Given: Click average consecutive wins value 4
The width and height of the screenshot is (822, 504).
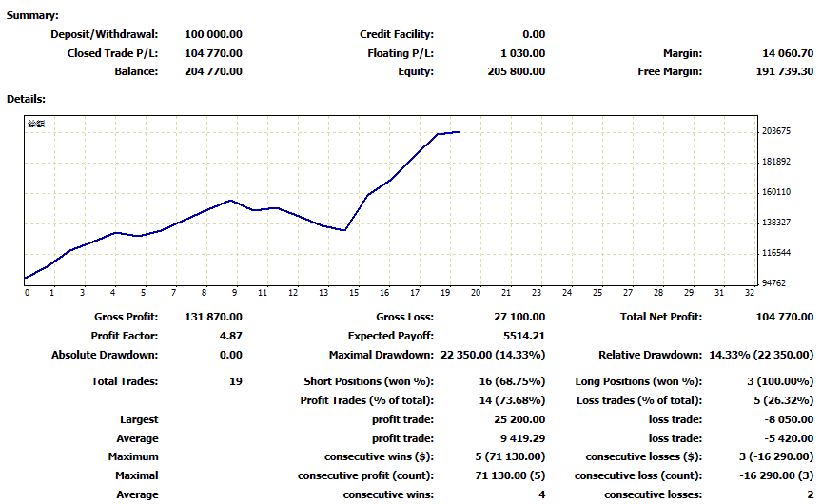Looking at the screenshot, I should click(542, 494).
